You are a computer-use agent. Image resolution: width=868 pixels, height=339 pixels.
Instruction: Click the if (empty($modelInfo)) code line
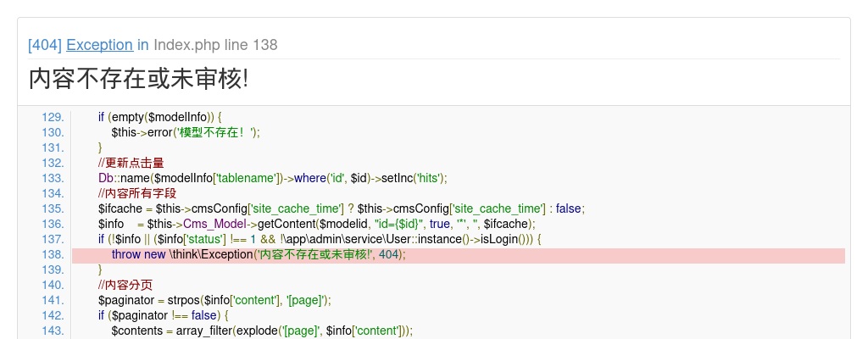[x=159, y=117]
